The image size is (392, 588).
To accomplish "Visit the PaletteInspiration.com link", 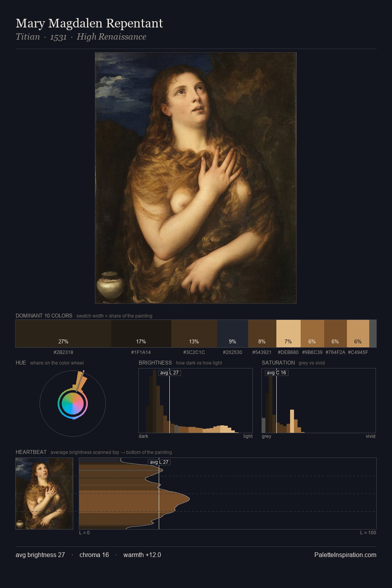I will click(x=345, y=555).
